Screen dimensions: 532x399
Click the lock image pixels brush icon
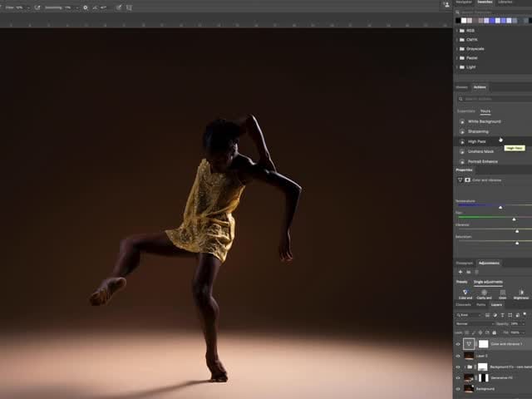coord(474,332)
